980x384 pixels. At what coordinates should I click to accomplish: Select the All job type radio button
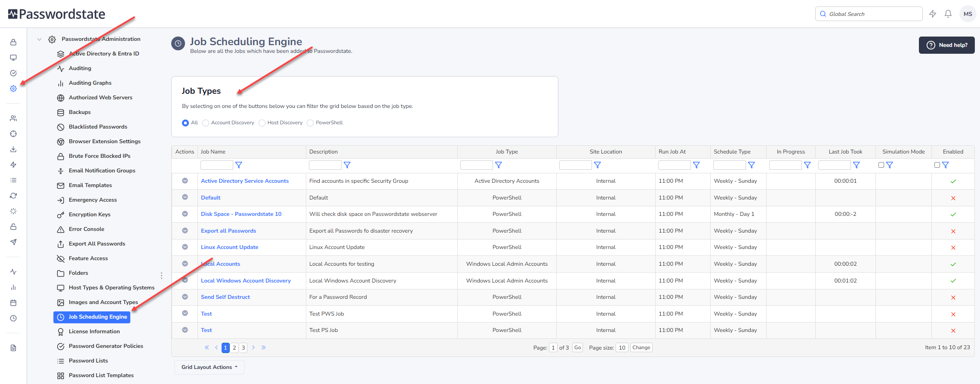click(x=185, y=123)
